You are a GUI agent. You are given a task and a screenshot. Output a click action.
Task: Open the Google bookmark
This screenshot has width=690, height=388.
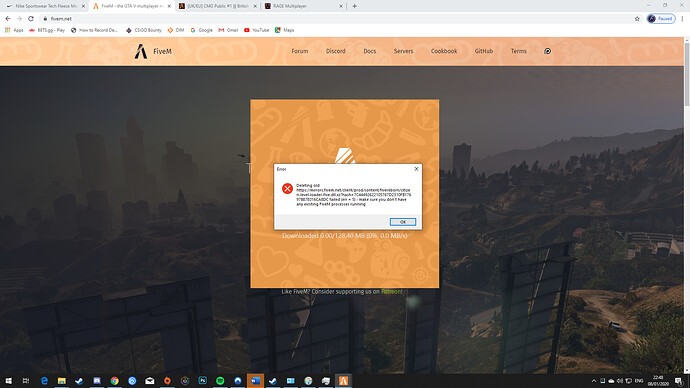pos(202,30)
